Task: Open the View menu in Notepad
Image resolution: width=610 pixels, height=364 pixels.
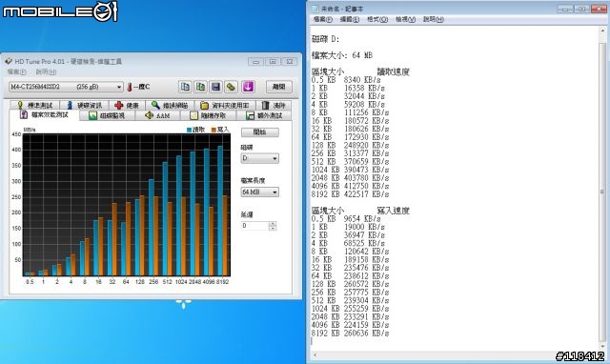Action: (405, 19)
